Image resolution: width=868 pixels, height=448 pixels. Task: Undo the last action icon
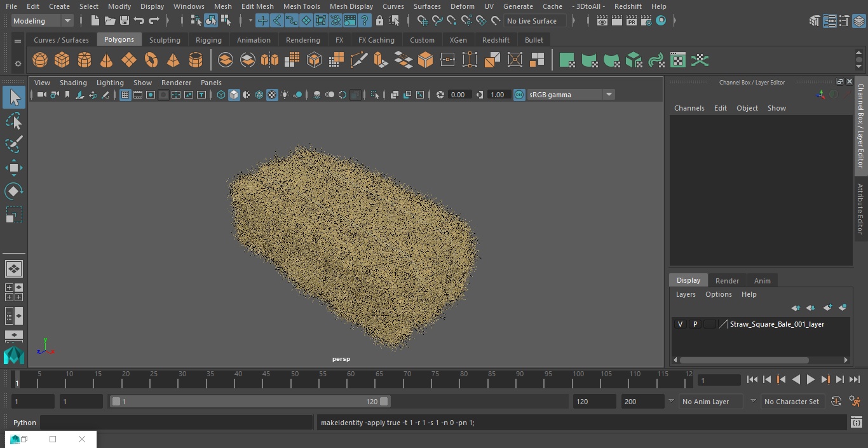coord(139,21)
